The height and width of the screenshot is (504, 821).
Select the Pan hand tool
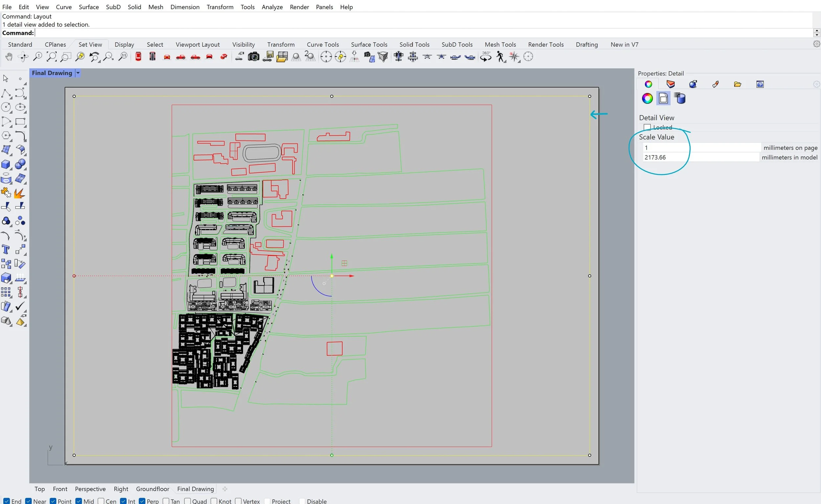(x=9, y=57)
